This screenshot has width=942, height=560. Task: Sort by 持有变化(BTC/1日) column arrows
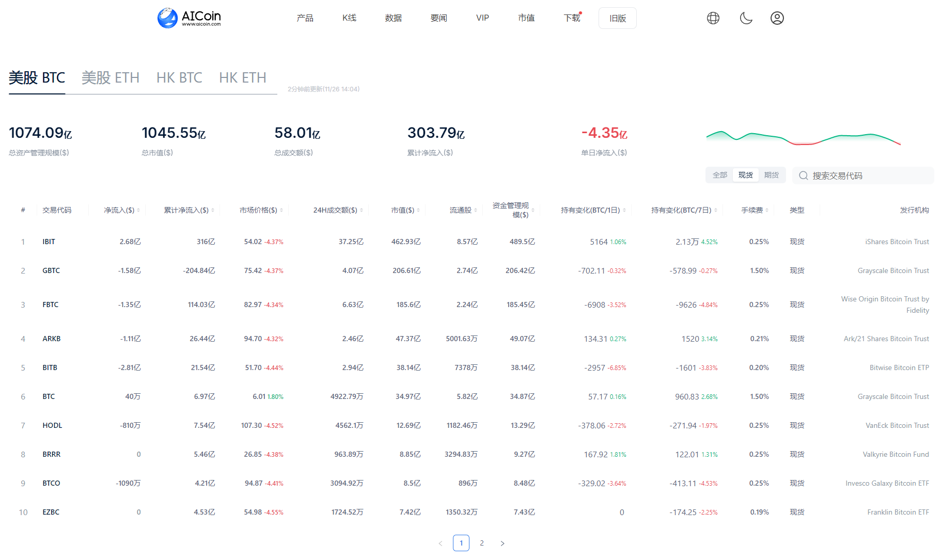tap(624, 210)
